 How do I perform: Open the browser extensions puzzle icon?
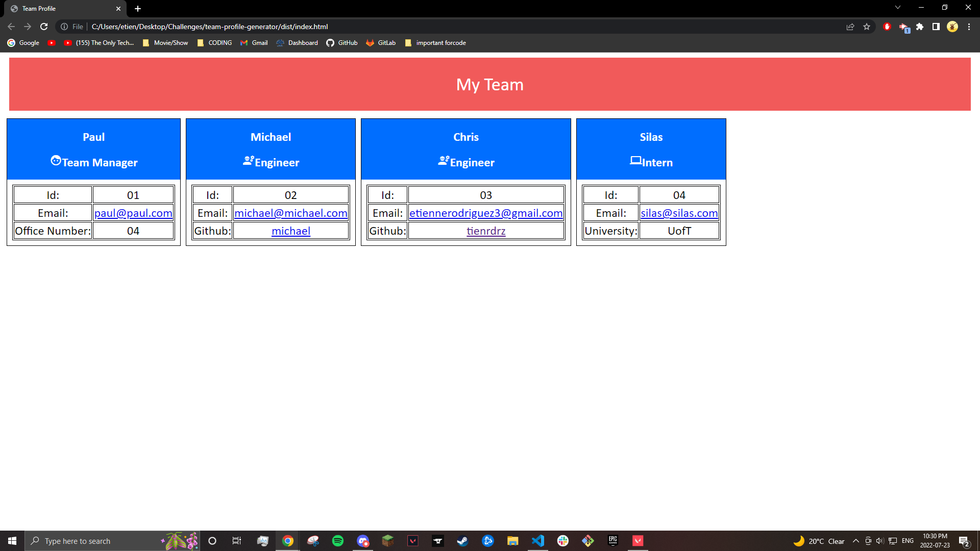coord(920,27)
